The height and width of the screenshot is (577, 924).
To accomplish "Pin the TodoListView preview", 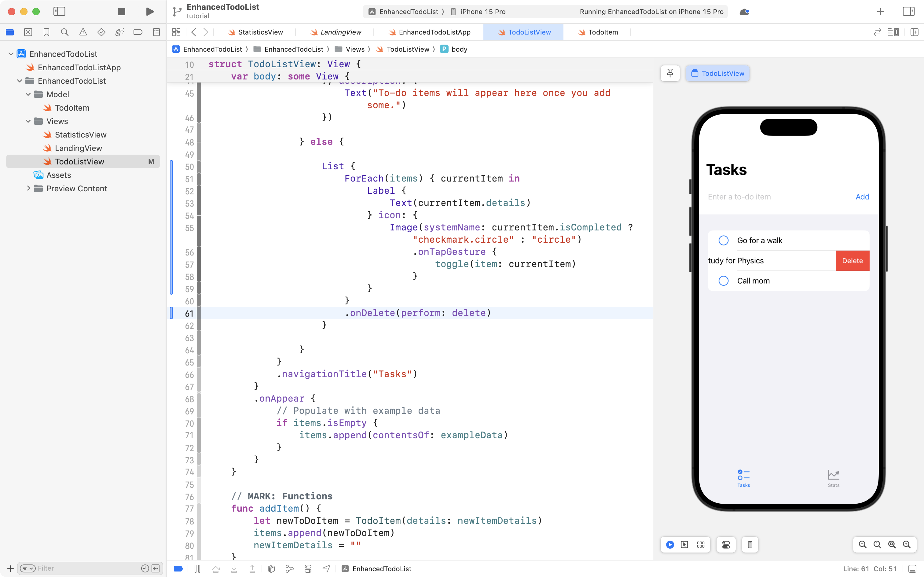I will pyautogui.click(x=670, y=73).
